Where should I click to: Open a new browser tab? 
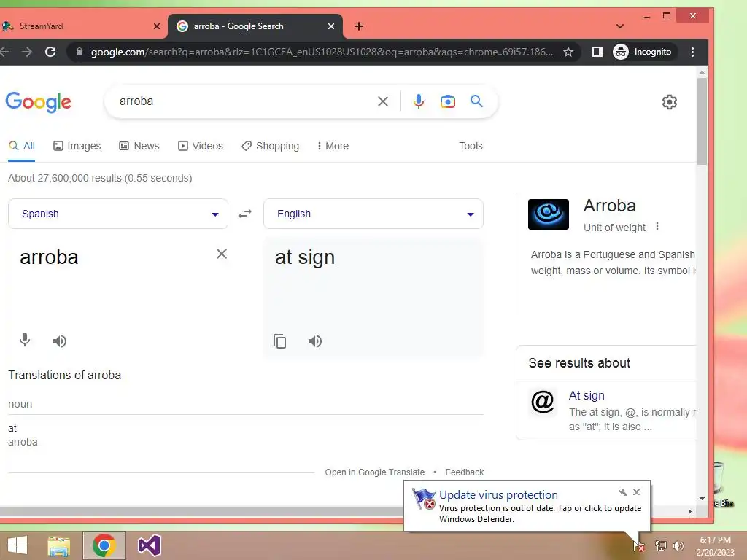(x=359, y=26)
